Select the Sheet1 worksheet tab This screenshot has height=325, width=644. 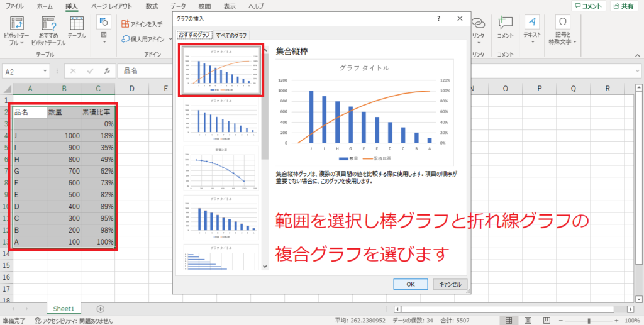pos(64,309)
